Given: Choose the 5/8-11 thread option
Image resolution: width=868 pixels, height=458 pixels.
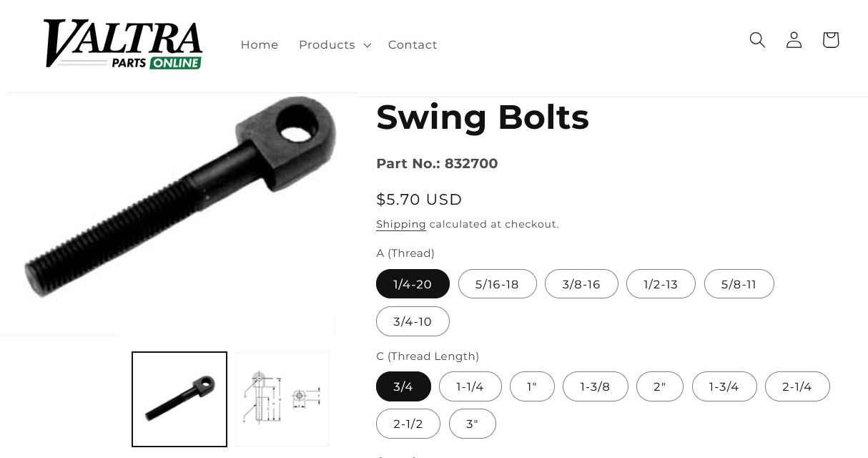Looking at the screenshot, I should [x=739, y=284].
